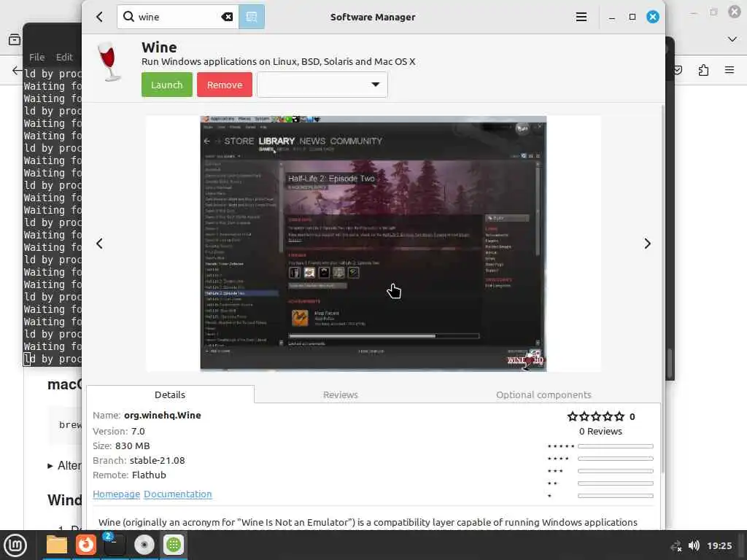Click the browser back arrow
Image resolution: width=747 pixels, height=560 pixels.
pos(17,71)
